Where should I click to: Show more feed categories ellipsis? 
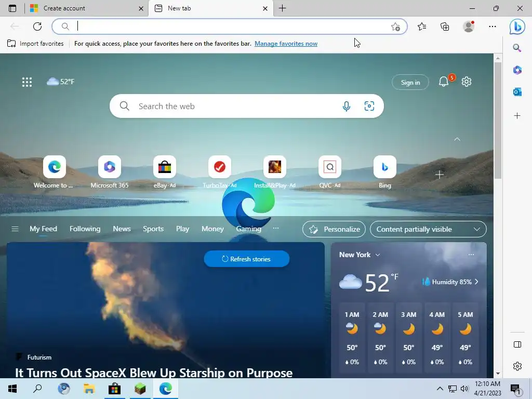click(276, 229)
